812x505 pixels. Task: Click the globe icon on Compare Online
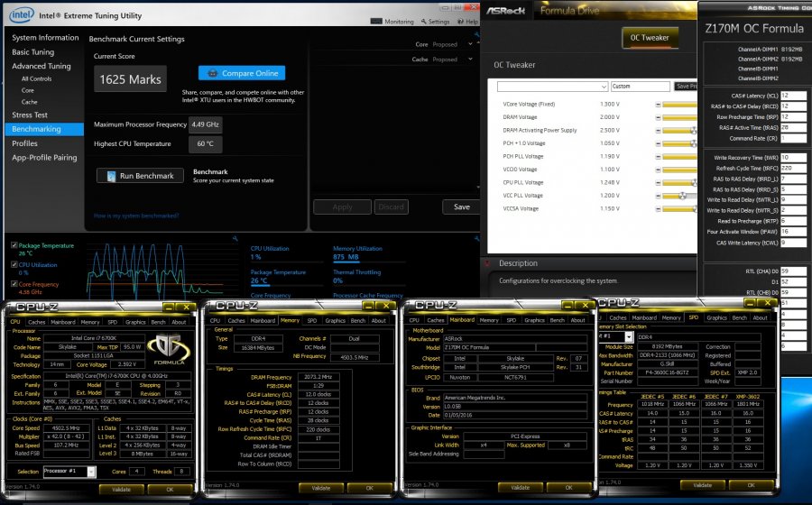click(212, 73)
